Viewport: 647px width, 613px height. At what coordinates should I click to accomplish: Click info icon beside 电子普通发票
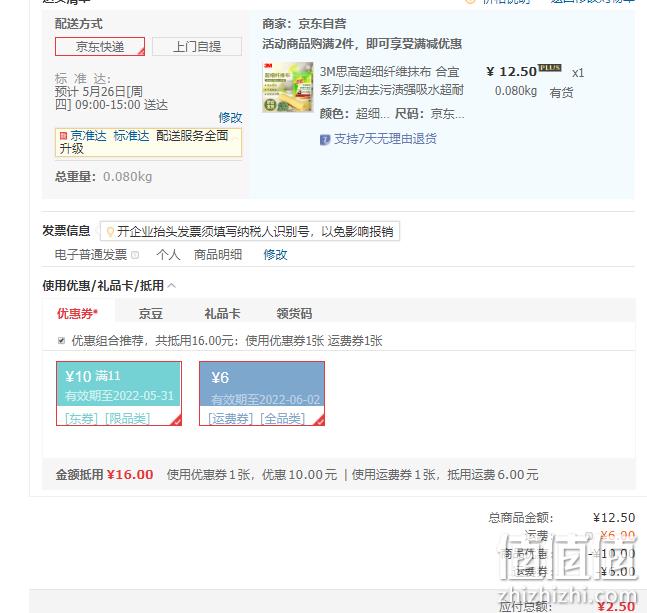[x=135, y=255]
